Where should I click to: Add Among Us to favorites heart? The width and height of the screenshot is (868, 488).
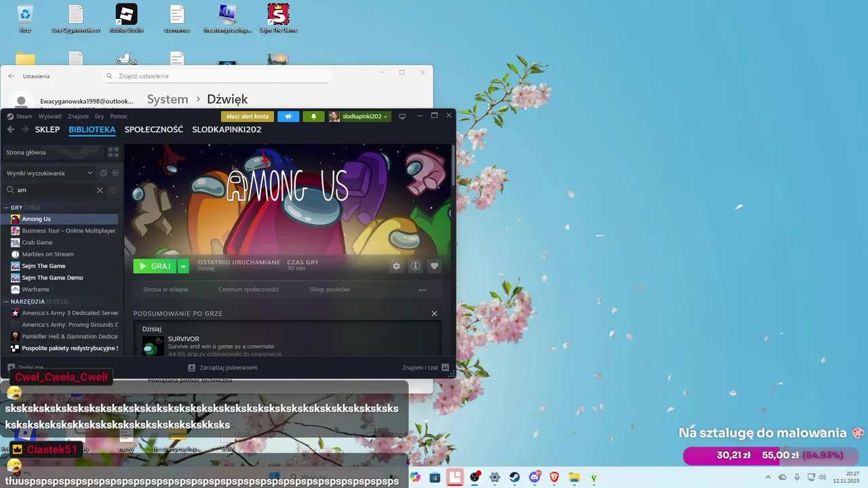435,266
